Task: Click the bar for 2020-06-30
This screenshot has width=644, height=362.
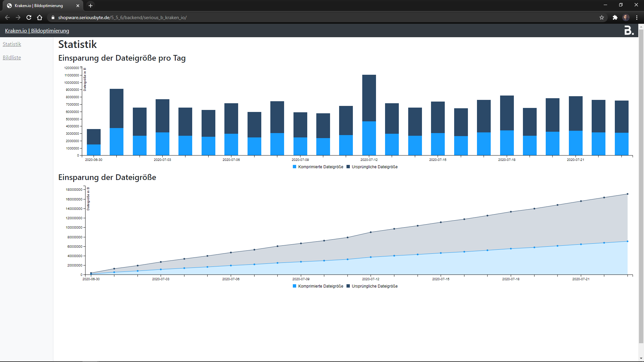Action: point(94,142)
